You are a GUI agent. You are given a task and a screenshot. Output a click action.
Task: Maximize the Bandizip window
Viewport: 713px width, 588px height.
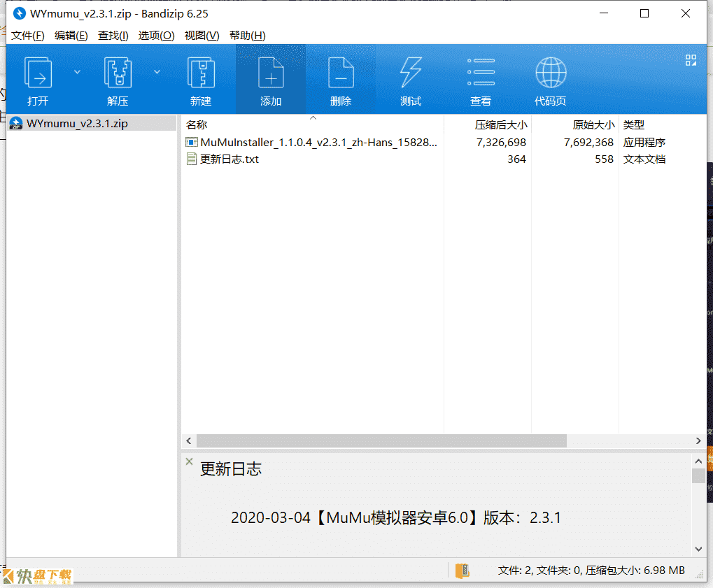click(x=644, y=13)
